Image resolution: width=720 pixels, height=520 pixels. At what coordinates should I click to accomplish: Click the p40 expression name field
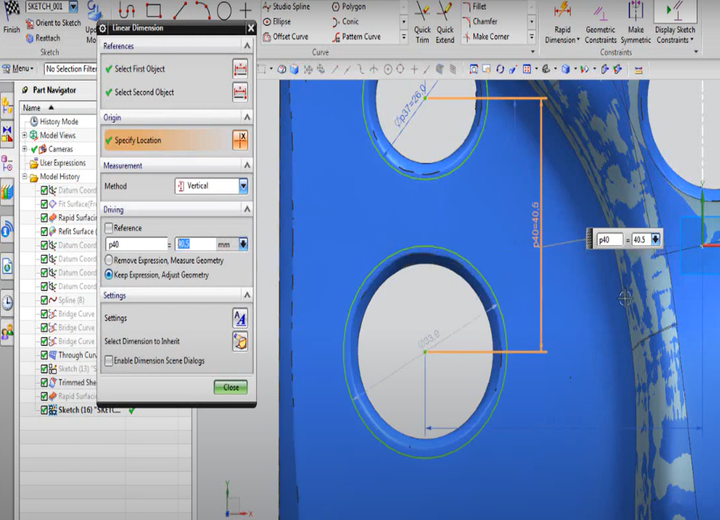click(x=136, y=244)
